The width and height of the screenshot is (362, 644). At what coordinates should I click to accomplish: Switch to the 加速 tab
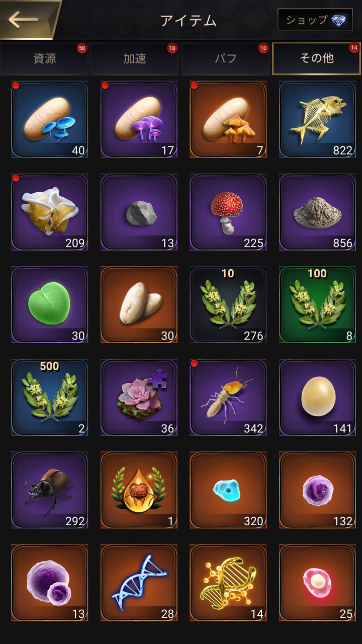(x=135, y=58)
